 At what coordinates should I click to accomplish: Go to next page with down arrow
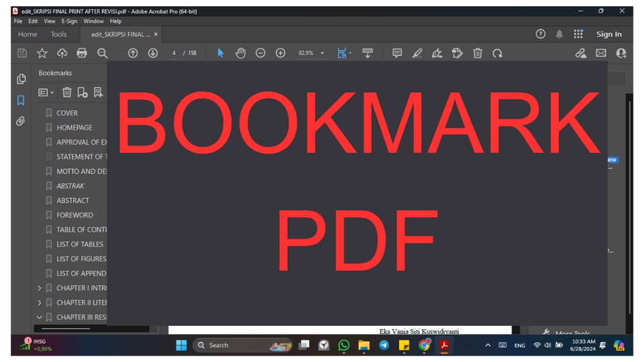[x=153, y=54]
